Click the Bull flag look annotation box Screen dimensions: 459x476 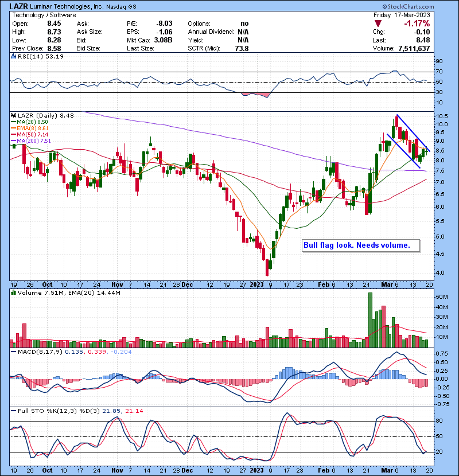[361, 245]
